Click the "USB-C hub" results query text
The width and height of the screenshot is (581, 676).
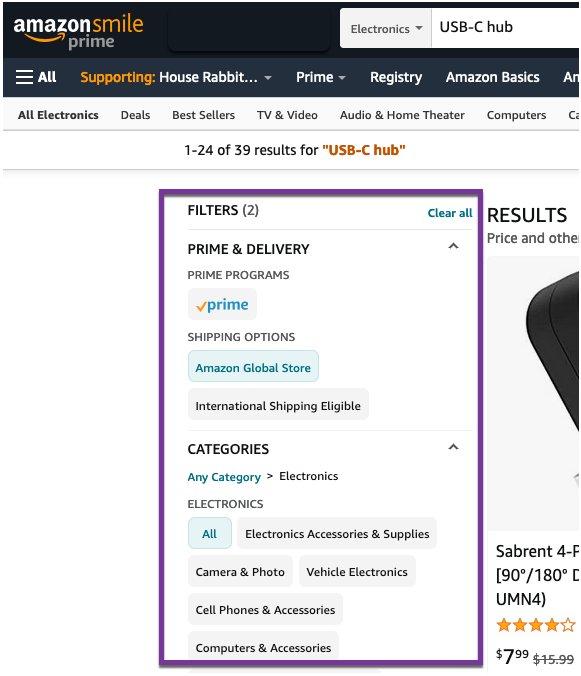point(364,150)
